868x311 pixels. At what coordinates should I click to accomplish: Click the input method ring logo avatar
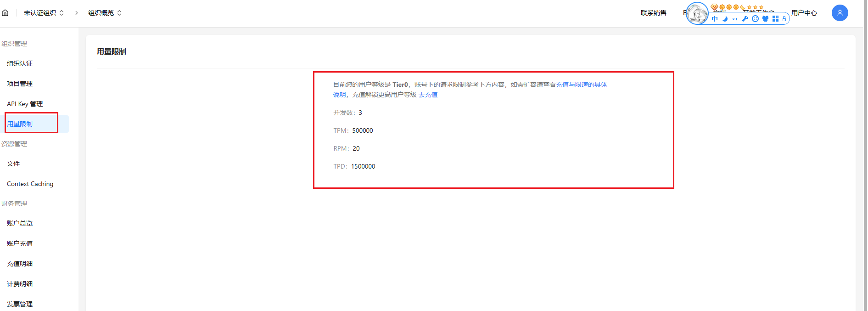tap(697, 13)
